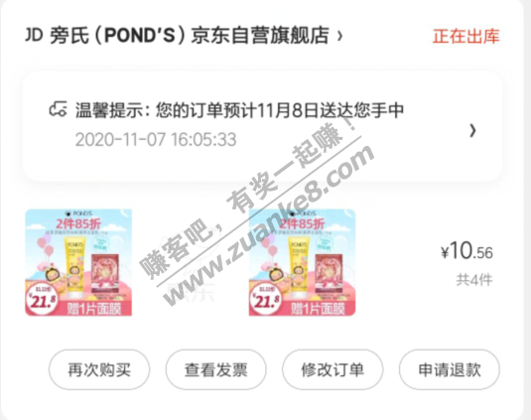Open the 温馨提示 delivery estimate message
531x420 pixels.
coord(239,110)
